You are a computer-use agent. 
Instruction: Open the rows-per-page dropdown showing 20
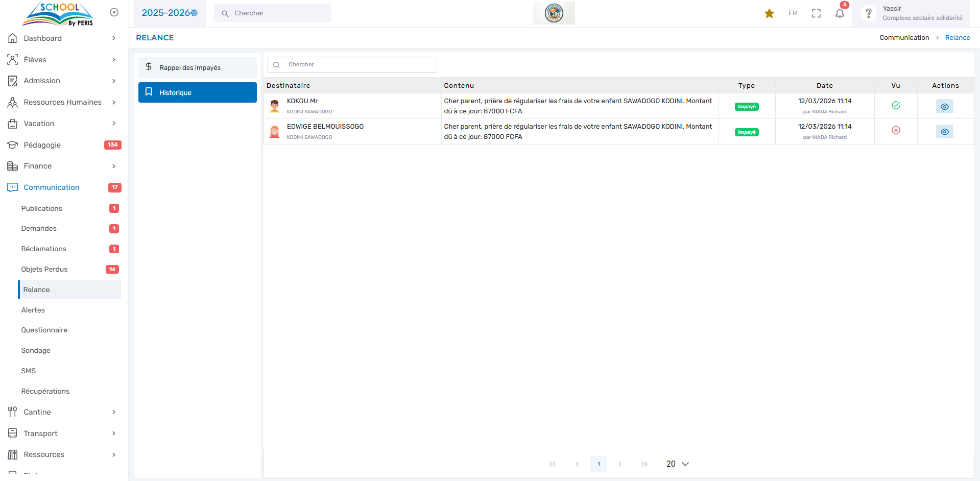(x=677, y=464)
